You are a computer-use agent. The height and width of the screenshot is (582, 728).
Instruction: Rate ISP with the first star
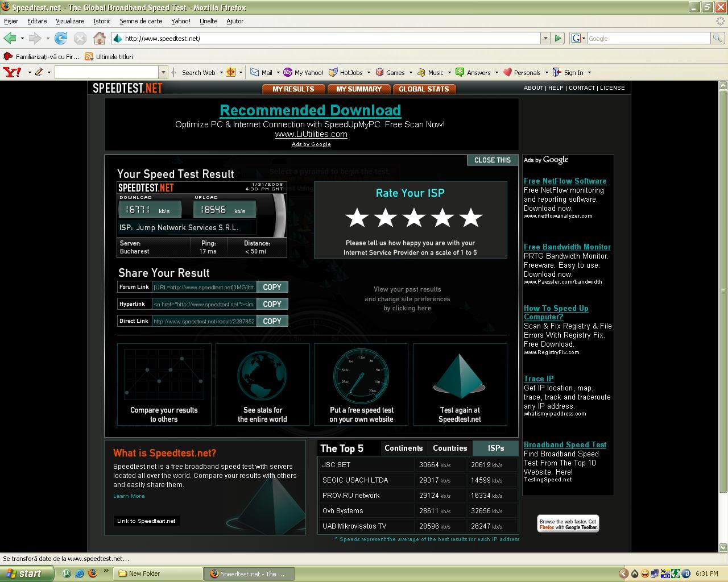[x=357, y=218]
